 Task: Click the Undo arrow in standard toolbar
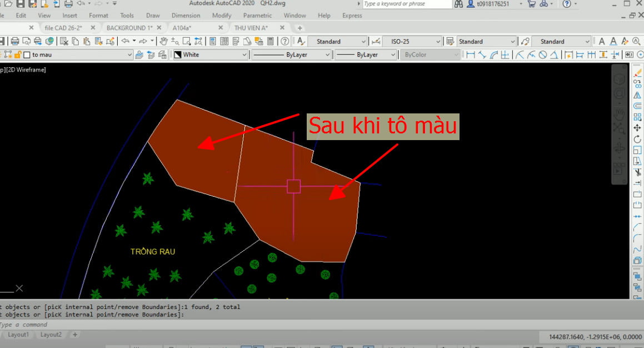click(x=126, y=41)
